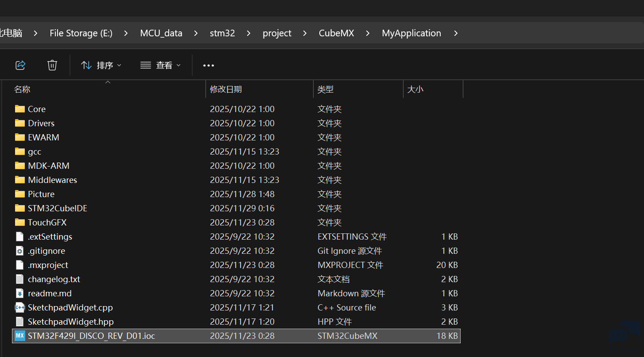Open the 查看 view dropdown

[x=161, y=66]
